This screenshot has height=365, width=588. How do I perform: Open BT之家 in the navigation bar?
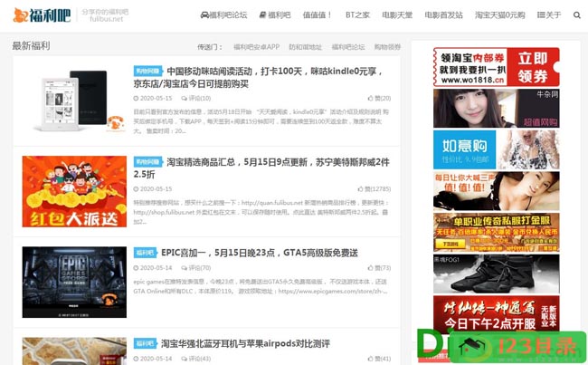(357, 15)
